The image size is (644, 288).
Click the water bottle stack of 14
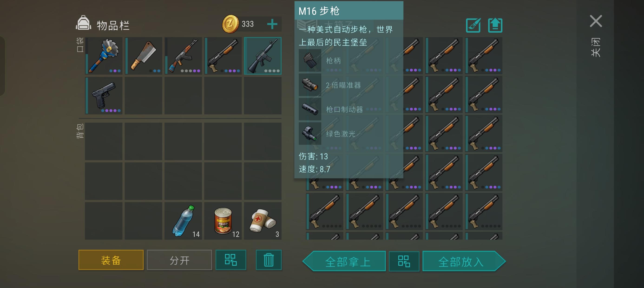tap(183, 221)
